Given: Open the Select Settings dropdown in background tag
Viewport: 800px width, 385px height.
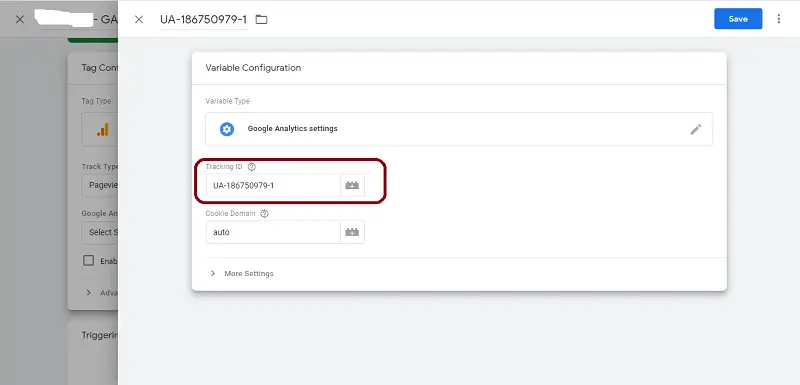Looking at the screenshot, I should click(x=100, y=232).
